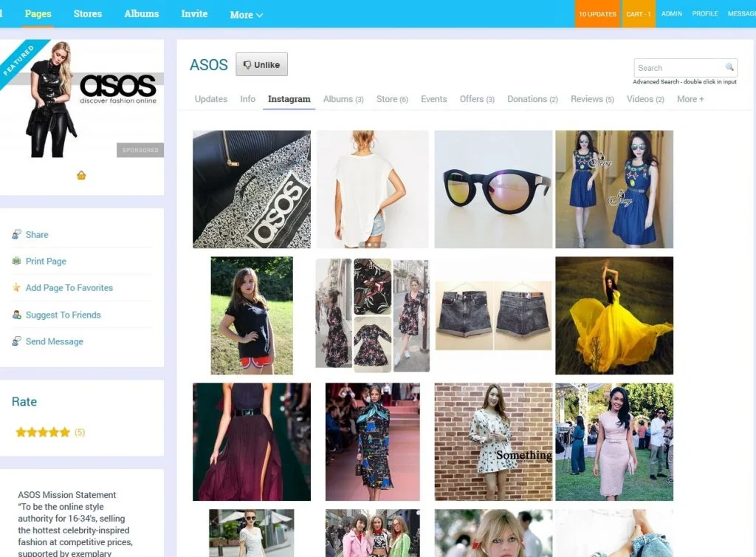The image size is (756, 557).
Task: Click the Unlike button
Action: pos(262,64)
